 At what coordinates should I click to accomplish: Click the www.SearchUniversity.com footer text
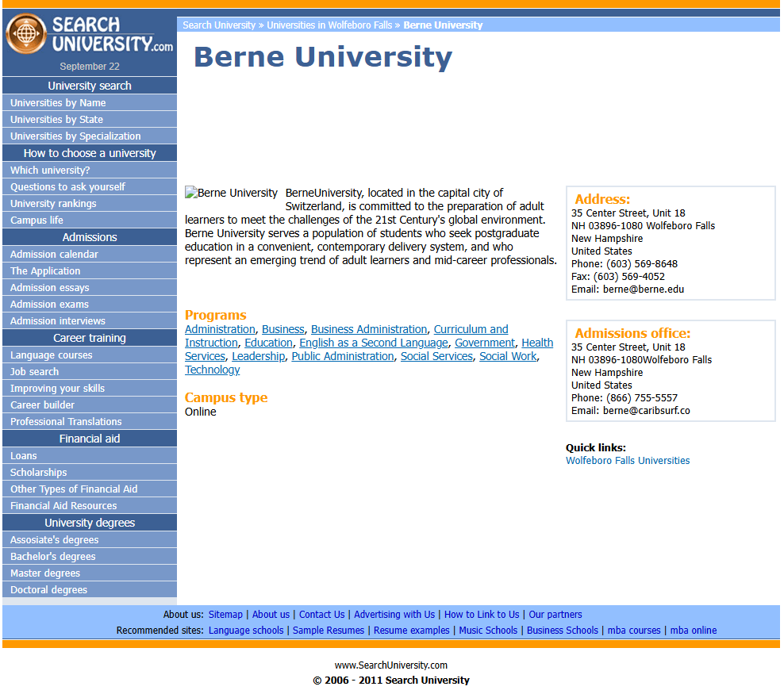tap(391, 665)
